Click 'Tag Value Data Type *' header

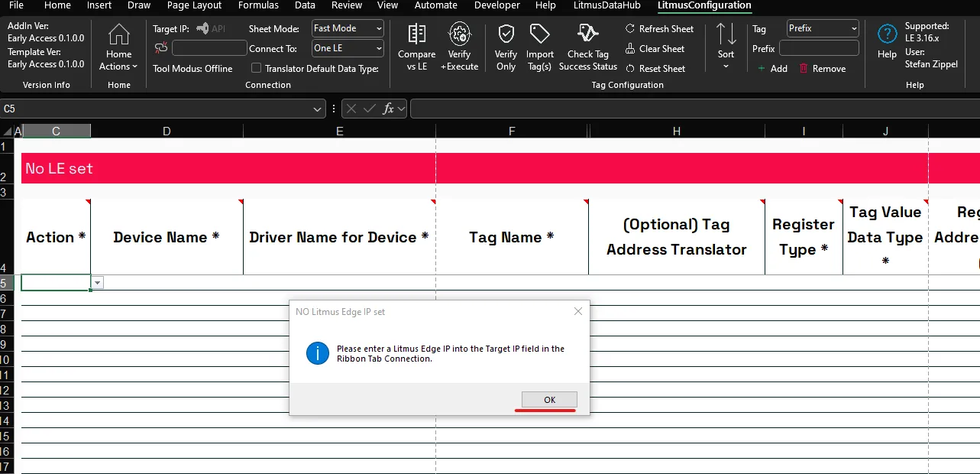885,237
